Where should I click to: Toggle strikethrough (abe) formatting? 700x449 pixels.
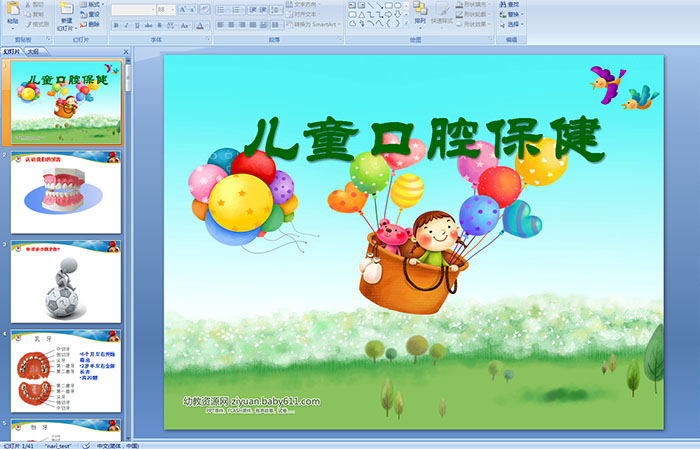148,25
